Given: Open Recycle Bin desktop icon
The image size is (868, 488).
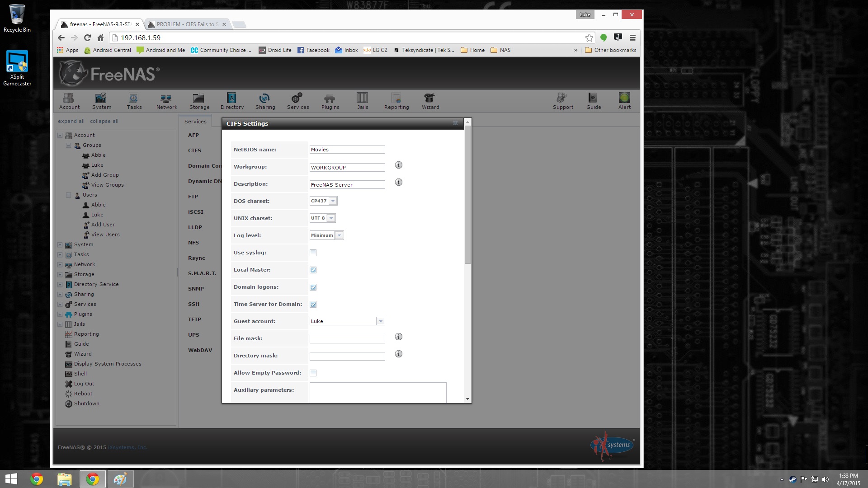Looking at the screenshot, I should [17, 19].
